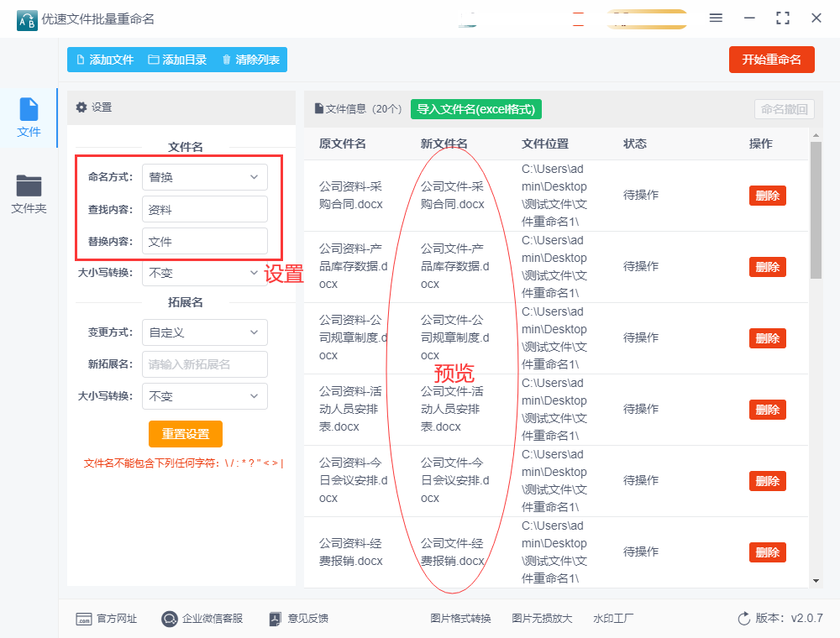Click the file list vertical scrollbar thumb
Image resolution: width=840 pixels, height=638 pixels.
pyautogui.click(x=816, y=210)
